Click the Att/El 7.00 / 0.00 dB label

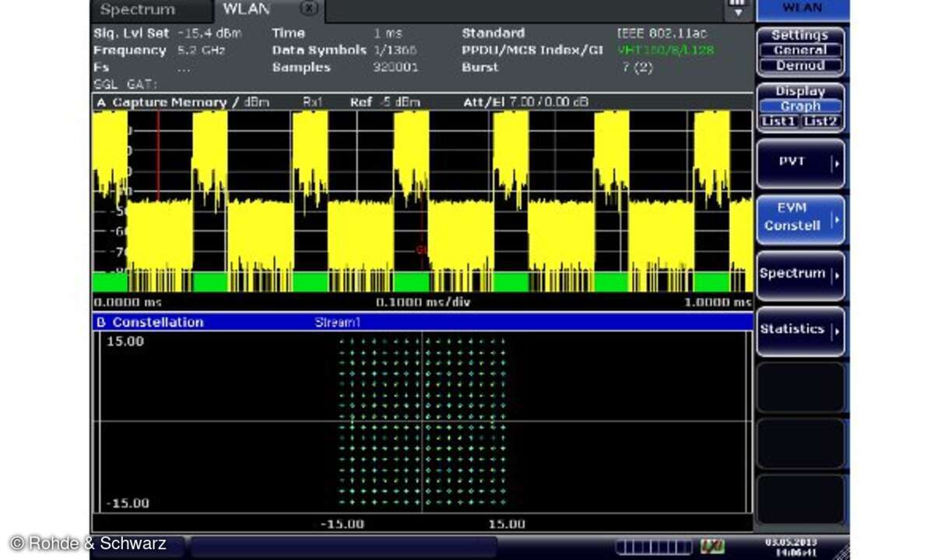525,103
